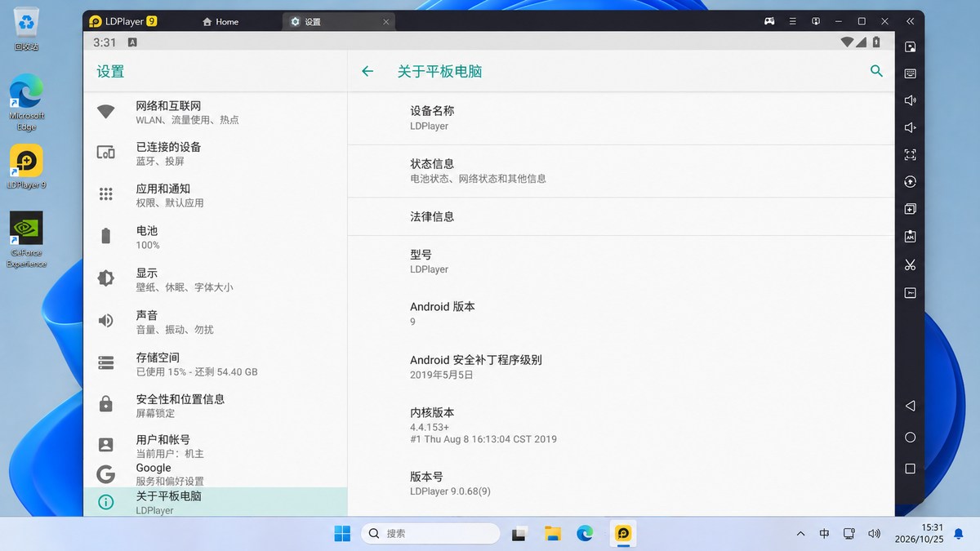Toggle fullscreen from the sidebar
This screenshot has height=551, width=980.
point(910,154)
